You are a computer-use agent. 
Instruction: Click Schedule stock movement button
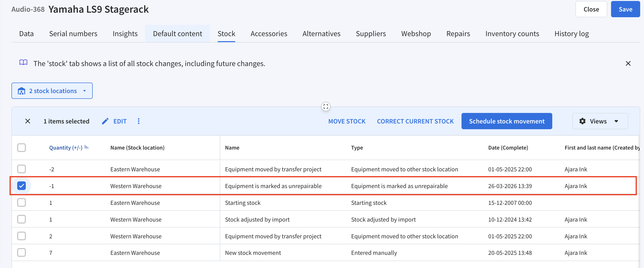click(x=507, y=121)
